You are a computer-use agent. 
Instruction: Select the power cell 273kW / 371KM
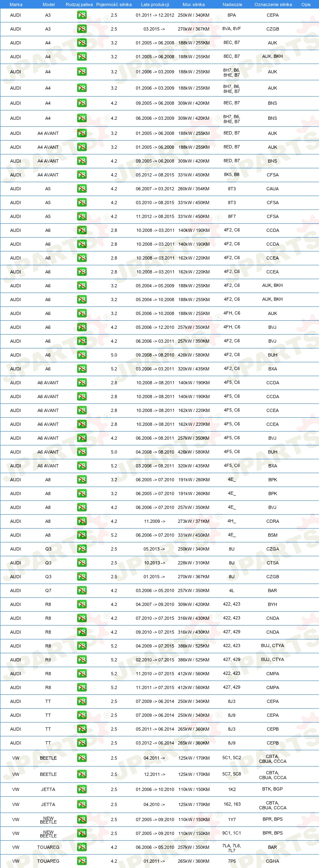[194, 521]
